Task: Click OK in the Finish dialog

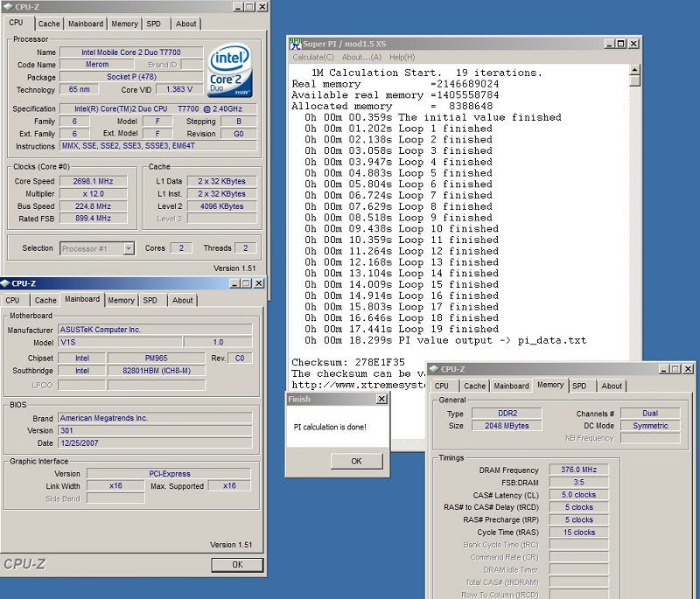Action: coord(356,461)
